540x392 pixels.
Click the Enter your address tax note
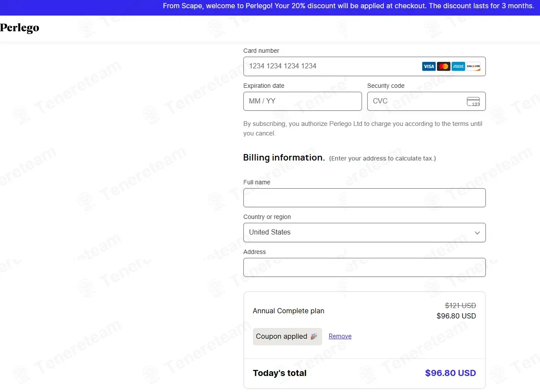[x=382, y=158]
